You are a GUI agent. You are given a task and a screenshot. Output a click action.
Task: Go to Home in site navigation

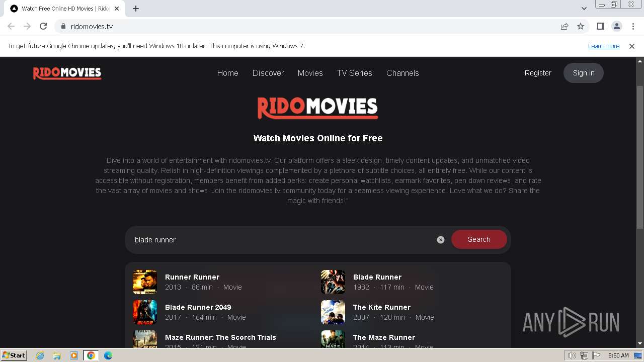[228, 73]
